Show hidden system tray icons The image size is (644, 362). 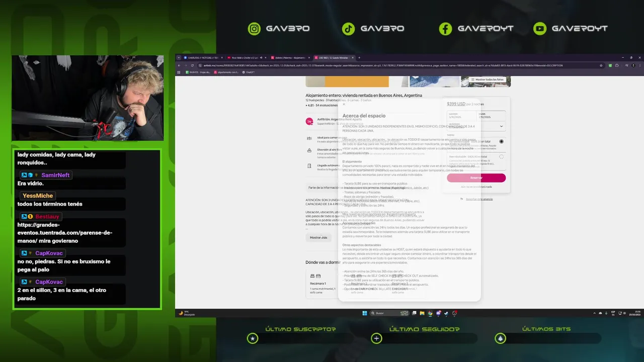tap(595, 313)
